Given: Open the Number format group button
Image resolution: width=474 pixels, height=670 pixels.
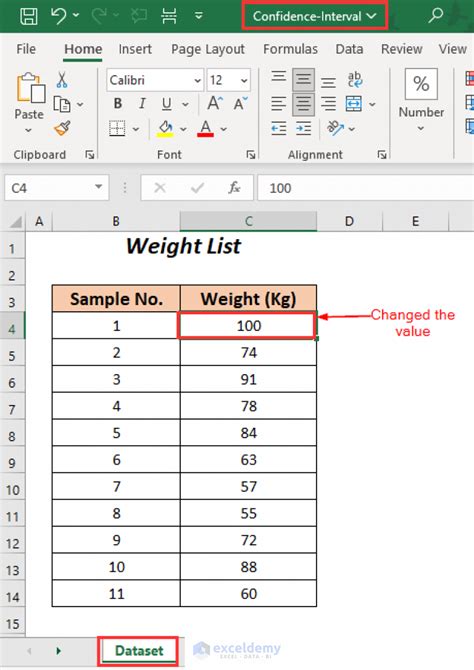Looking at the screenshot, I should point(421,101).
